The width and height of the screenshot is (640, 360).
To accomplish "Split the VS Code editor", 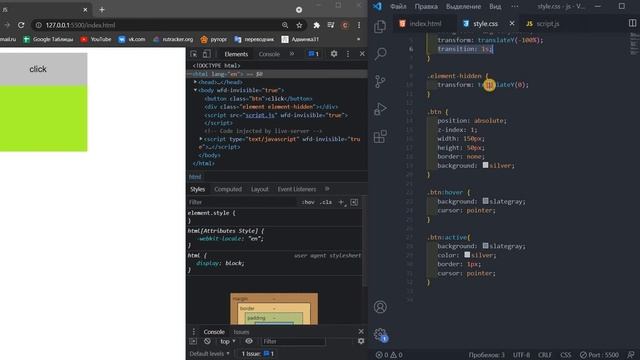I will click(632, 23).
